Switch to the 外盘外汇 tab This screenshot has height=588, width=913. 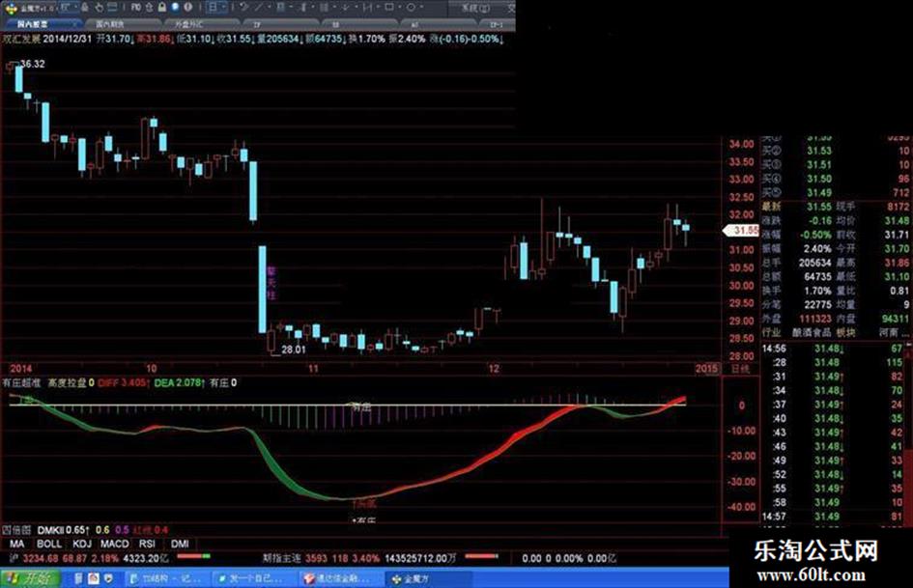tap(189, 24)
